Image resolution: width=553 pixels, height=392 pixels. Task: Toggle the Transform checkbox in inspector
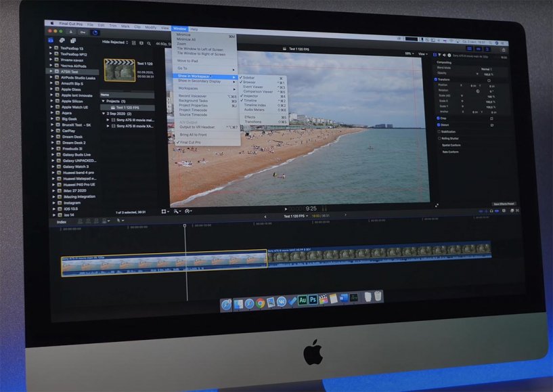click(x=435, y=79)
